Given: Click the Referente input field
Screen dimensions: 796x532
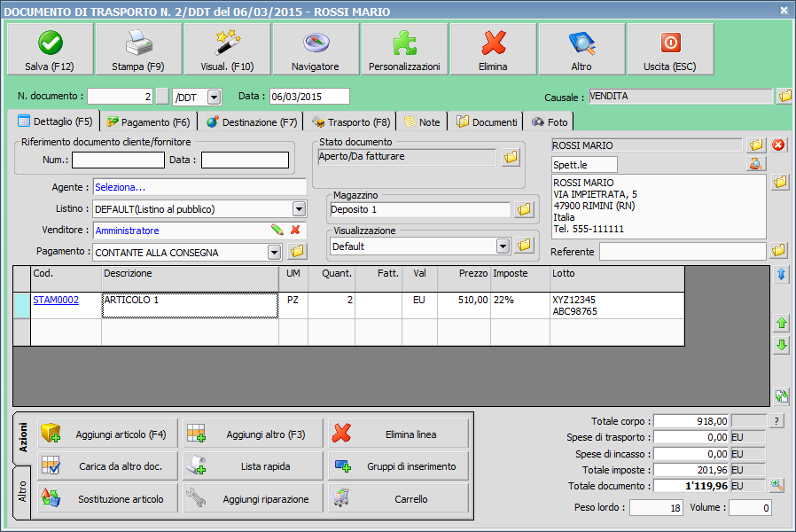Looking at the screenshot, I should tap(683, 252).
